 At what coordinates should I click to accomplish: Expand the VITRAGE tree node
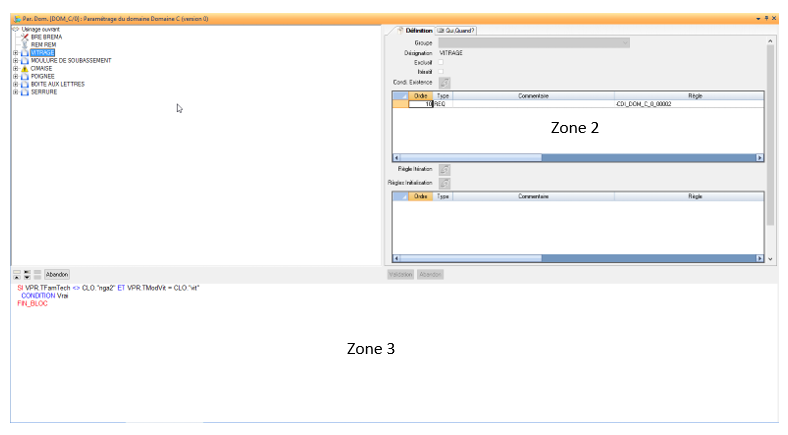(15, 52)
